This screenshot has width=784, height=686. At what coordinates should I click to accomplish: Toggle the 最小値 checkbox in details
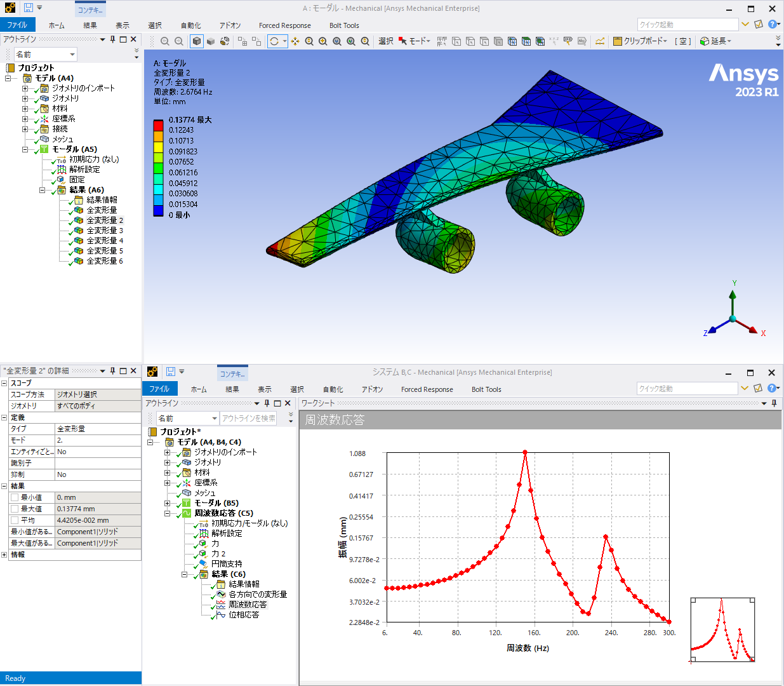[x=15, y=497]
